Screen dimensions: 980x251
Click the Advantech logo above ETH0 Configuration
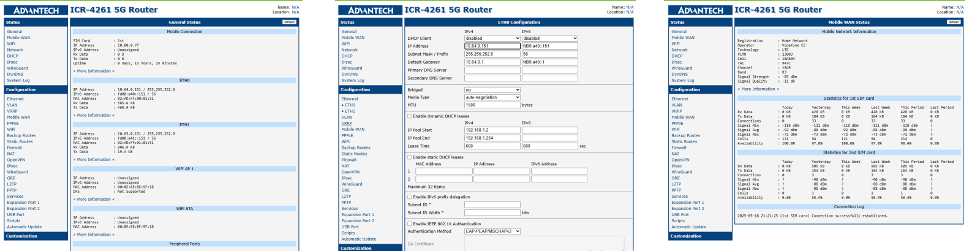(370, 10)
